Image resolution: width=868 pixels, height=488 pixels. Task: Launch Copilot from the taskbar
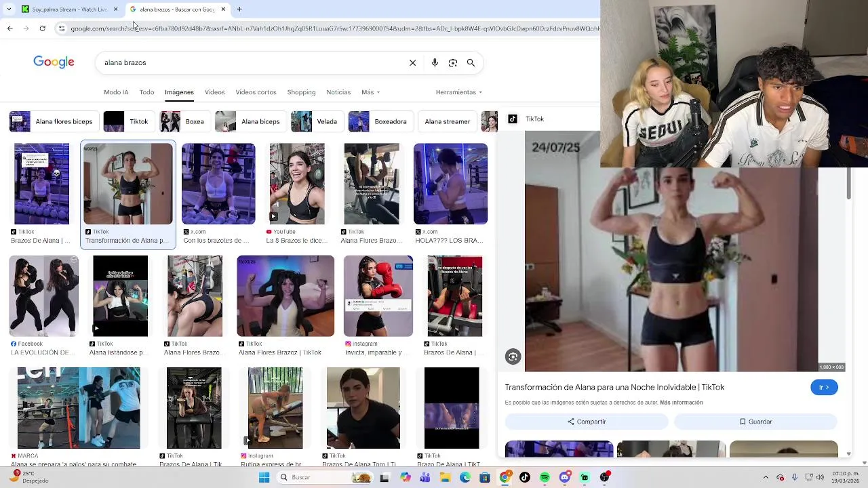coord(406,477)
